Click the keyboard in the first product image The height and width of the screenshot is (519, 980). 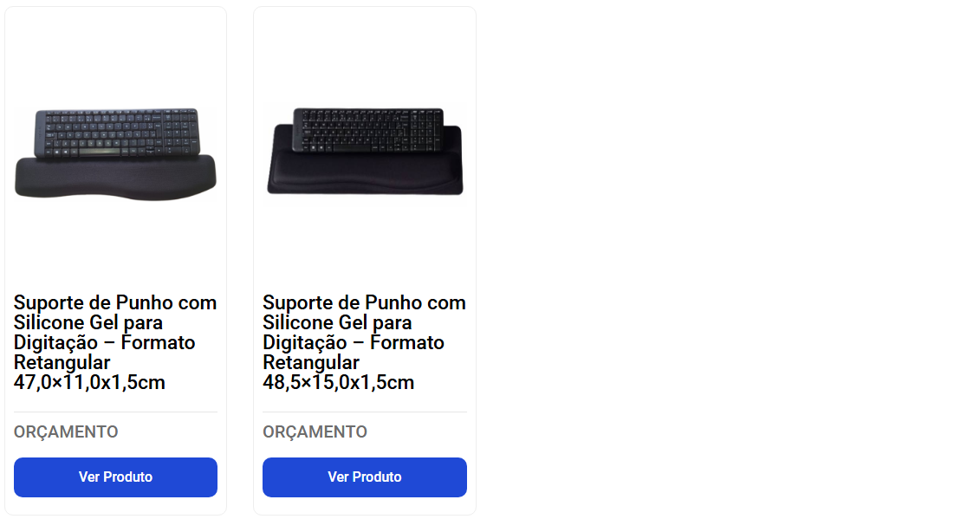click(117, 133)
